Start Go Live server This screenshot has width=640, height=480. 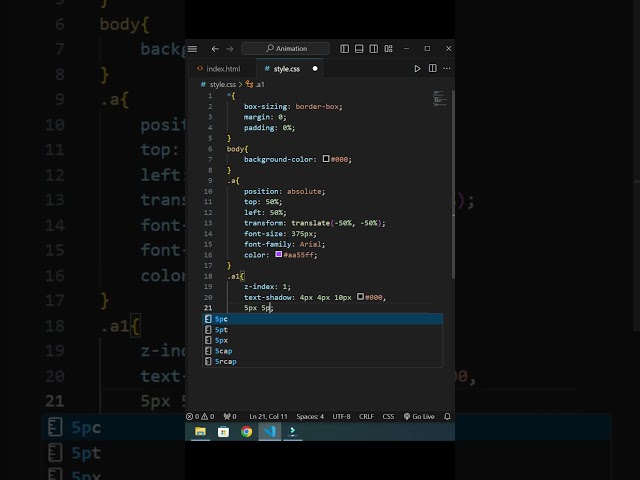(419, 416)
